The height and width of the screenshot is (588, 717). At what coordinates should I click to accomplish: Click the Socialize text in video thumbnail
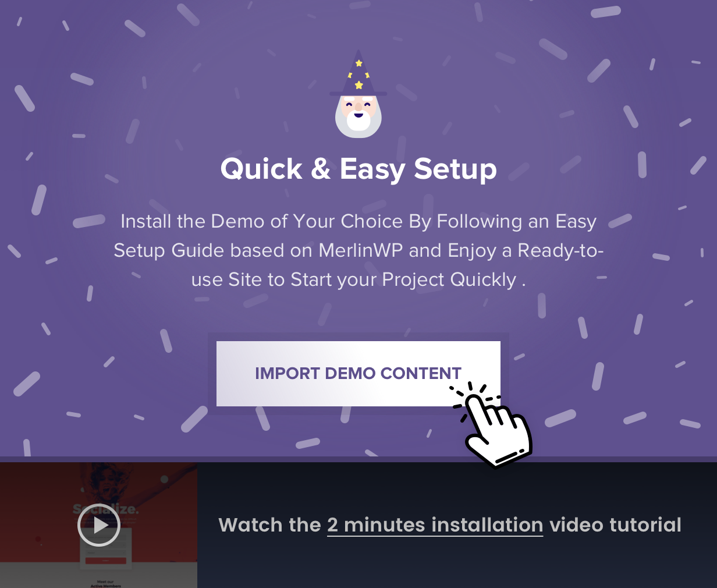106,509
